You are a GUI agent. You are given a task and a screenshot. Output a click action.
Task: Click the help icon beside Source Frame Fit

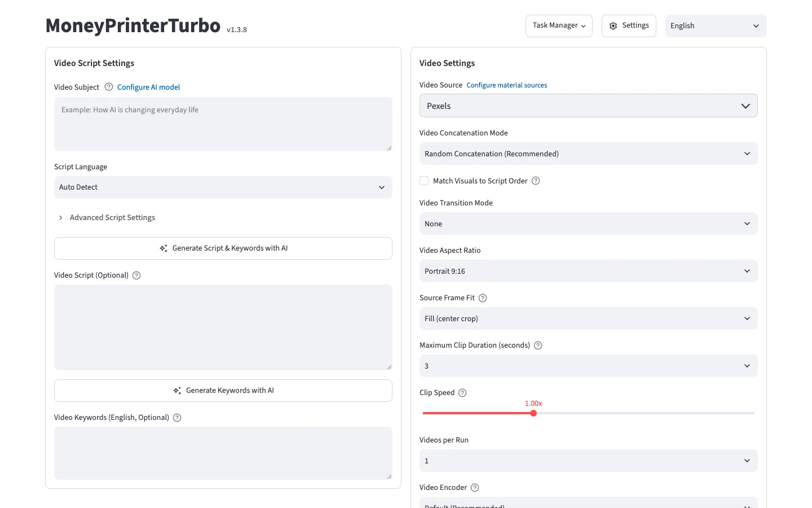483,298
